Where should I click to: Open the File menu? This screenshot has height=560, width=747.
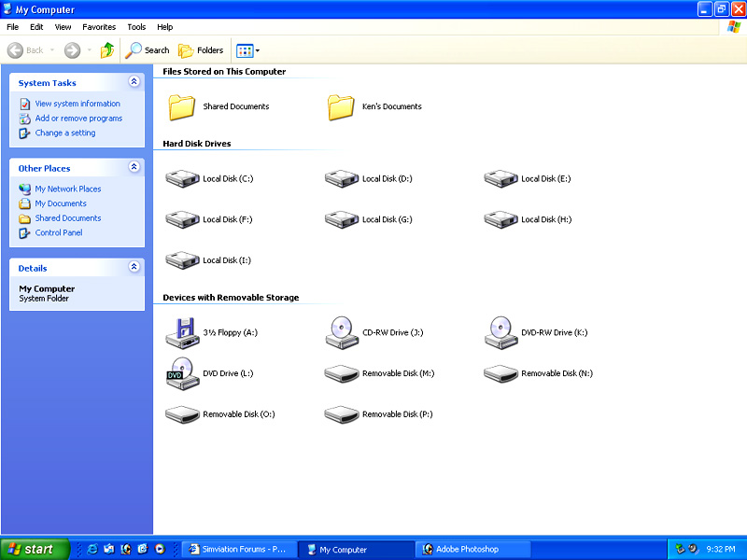[13, 27]
